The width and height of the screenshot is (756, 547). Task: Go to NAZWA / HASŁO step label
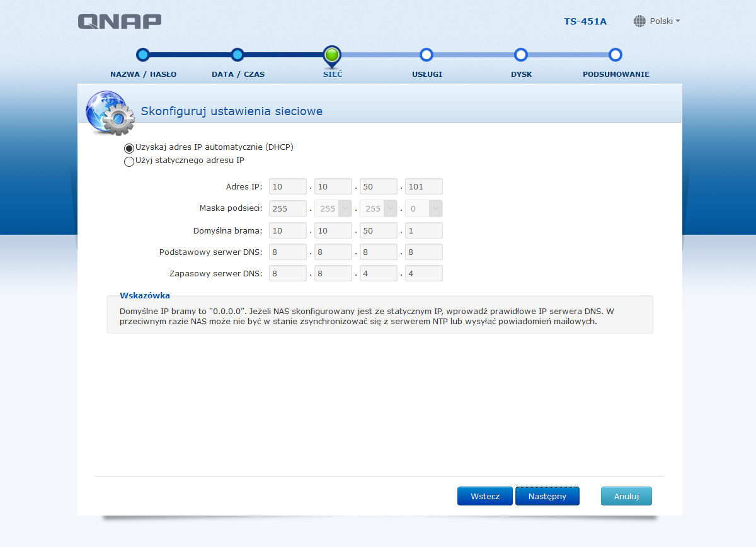pyautogui.click(x=144, y=74)
